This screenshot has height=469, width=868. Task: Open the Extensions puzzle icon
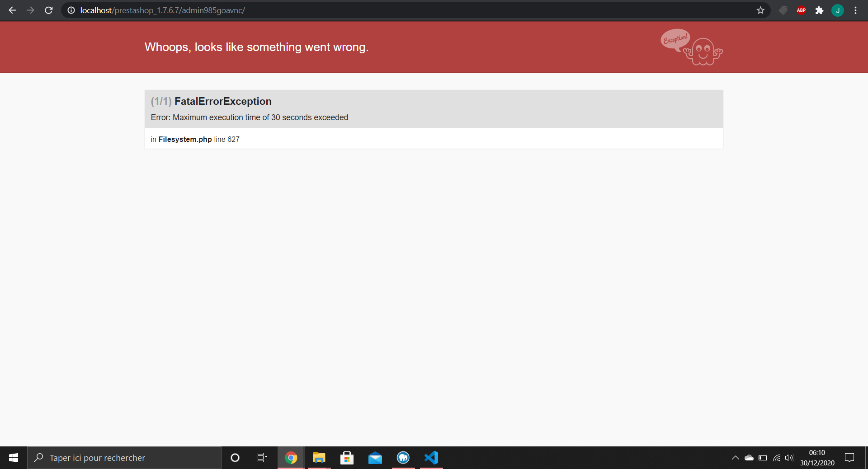tap(819, 10)
